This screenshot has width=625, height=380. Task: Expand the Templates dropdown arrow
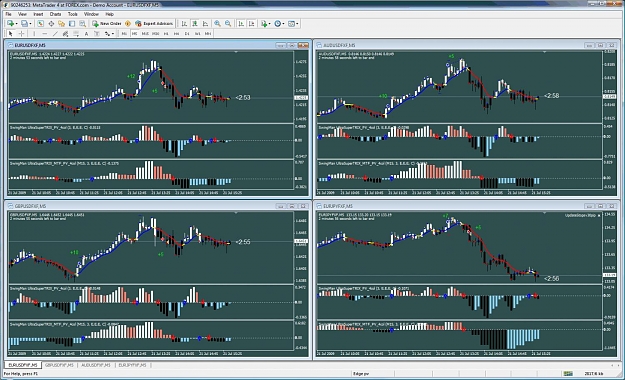[x=297, y=24]
